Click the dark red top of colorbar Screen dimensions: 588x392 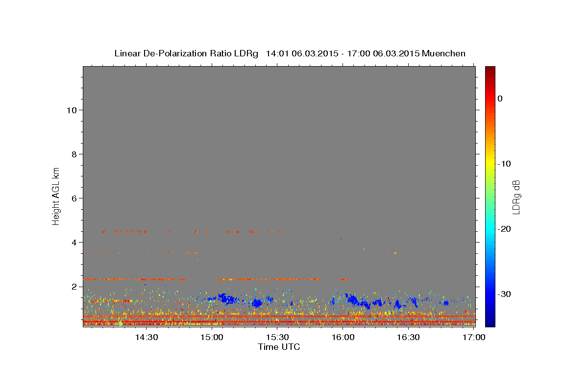[x=490, y=70]
